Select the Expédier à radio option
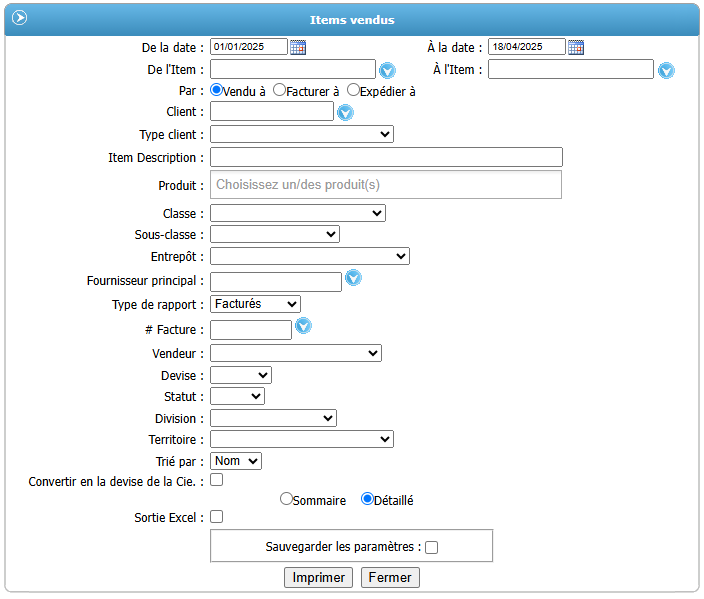The image size is (704, 599). click(353, 90)
